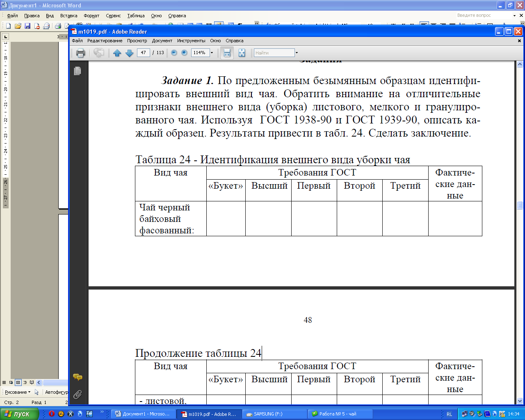
Task: Go to next page with down arrow
Action: point(130,52)
